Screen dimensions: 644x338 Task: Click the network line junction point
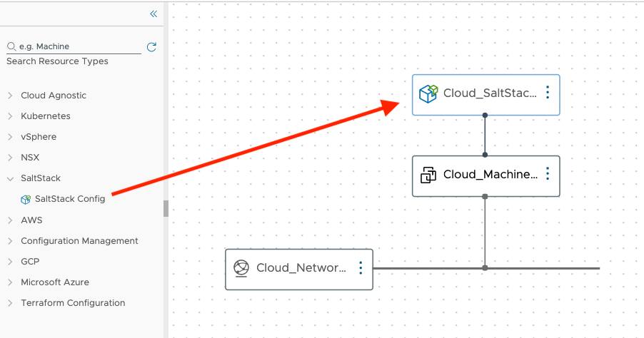pos(485,268)
